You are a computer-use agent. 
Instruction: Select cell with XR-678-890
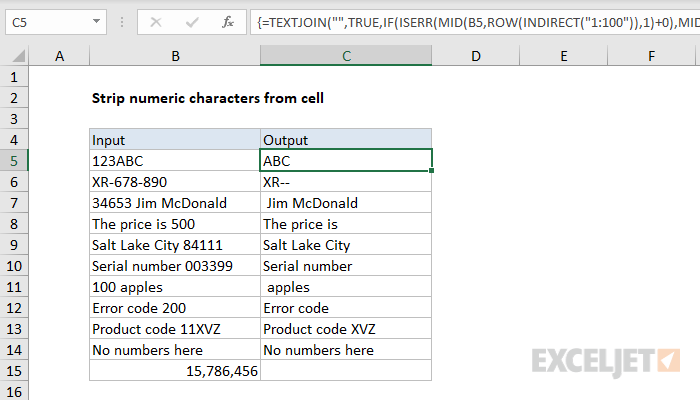(x=175, y=182)
